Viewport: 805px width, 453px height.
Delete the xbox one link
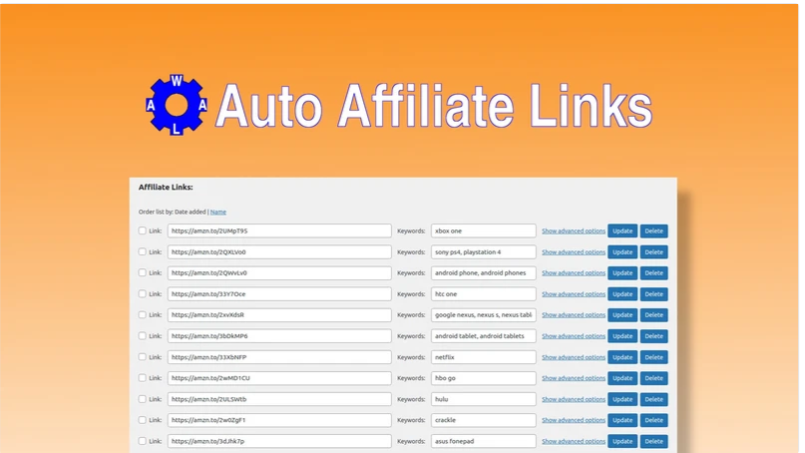(x=654, y=231)
